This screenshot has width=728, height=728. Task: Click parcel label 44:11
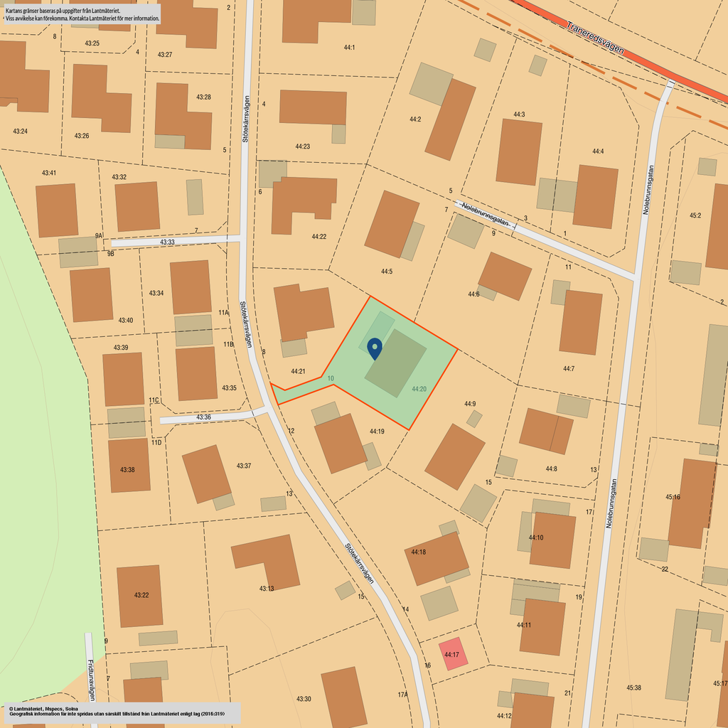[x=524, y=625]
